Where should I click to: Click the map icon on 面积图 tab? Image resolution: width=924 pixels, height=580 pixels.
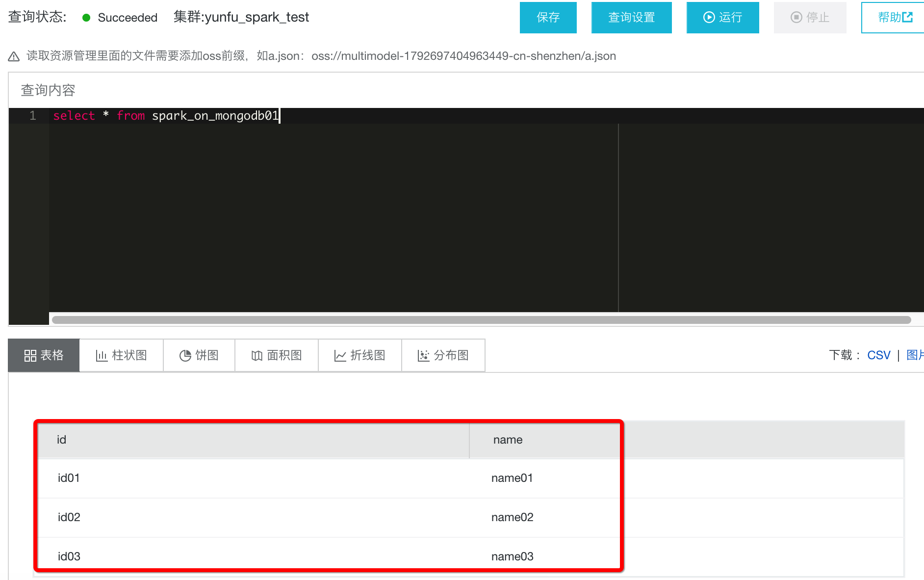(x=257, y=356)
